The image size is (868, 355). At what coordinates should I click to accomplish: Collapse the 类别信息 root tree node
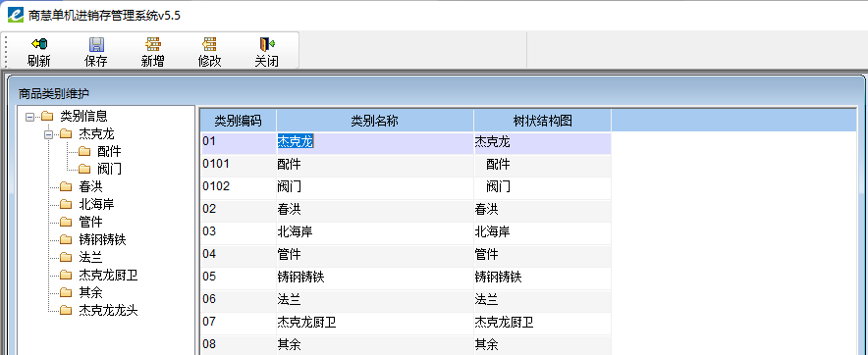pyautogui.click(x=29, y=117)
